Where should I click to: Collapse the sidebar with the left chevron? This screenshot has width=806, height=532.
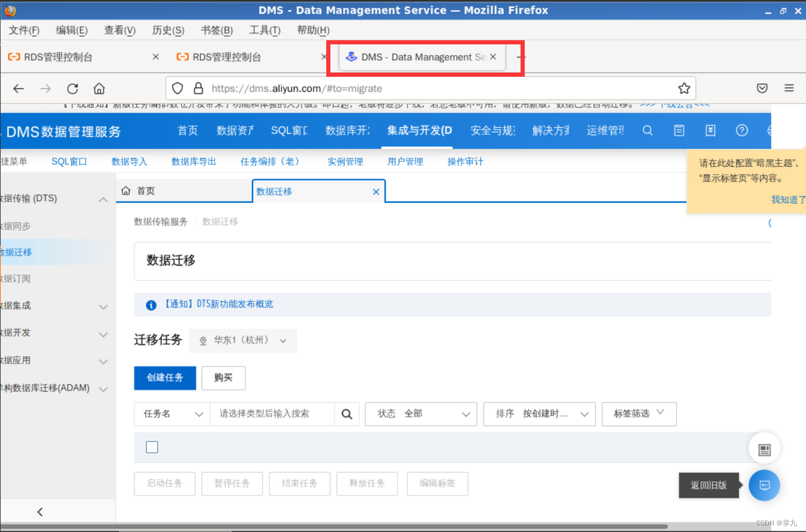[x=40, y=512]
